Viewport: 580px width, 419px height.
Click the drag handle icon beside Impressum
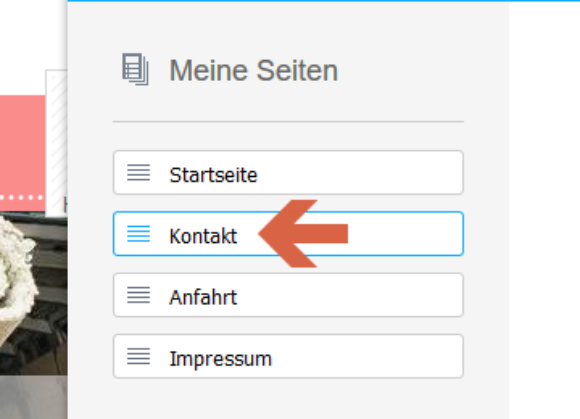139,357
